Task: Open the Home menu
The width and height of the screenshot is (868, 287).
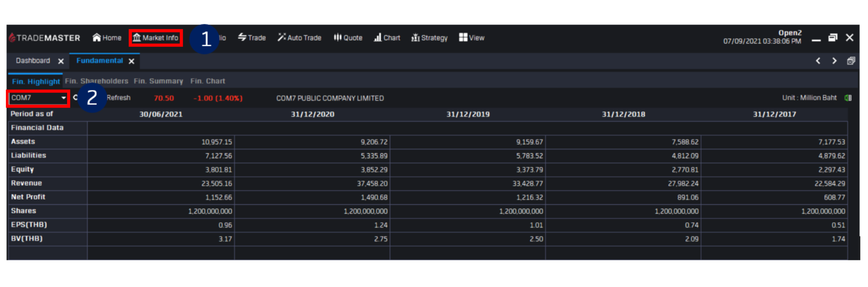Action: (x=107, y=38)
